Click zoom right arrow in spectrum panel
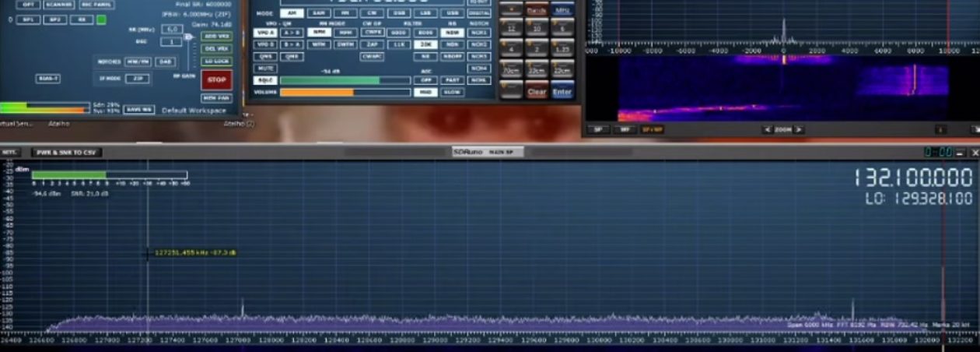This screenshot has height=352, width=980. [x=798, y=129]
